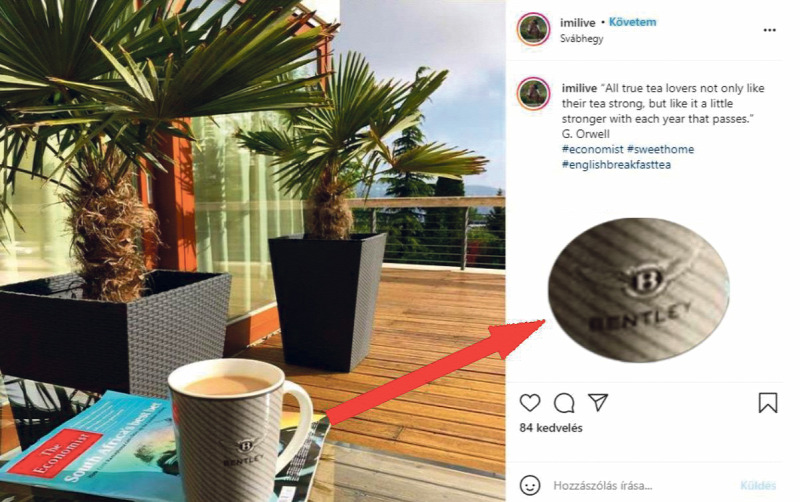Open the #economist hashtag

592,149
